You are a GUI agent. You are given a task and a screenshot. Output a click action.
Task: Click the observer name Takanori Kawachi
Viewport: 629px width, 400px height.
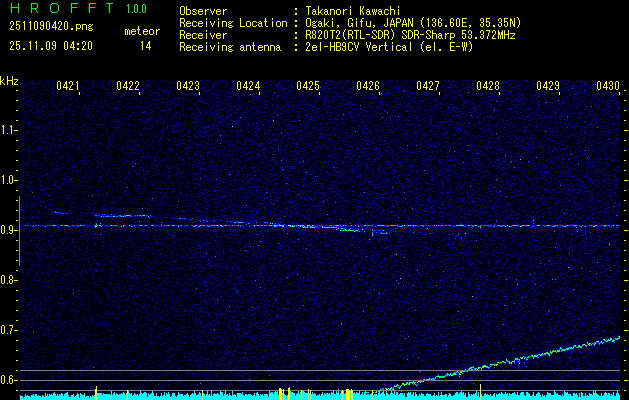coord(355,11)
